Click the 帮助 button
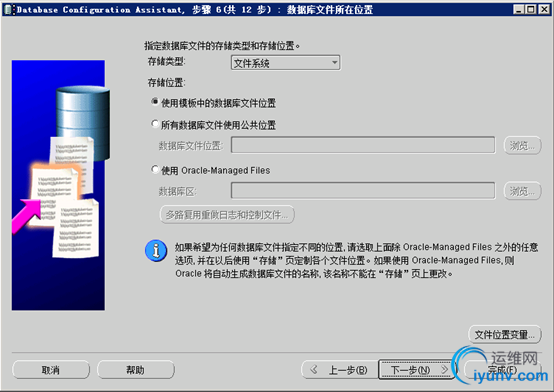554x392 pixels. 136,370
